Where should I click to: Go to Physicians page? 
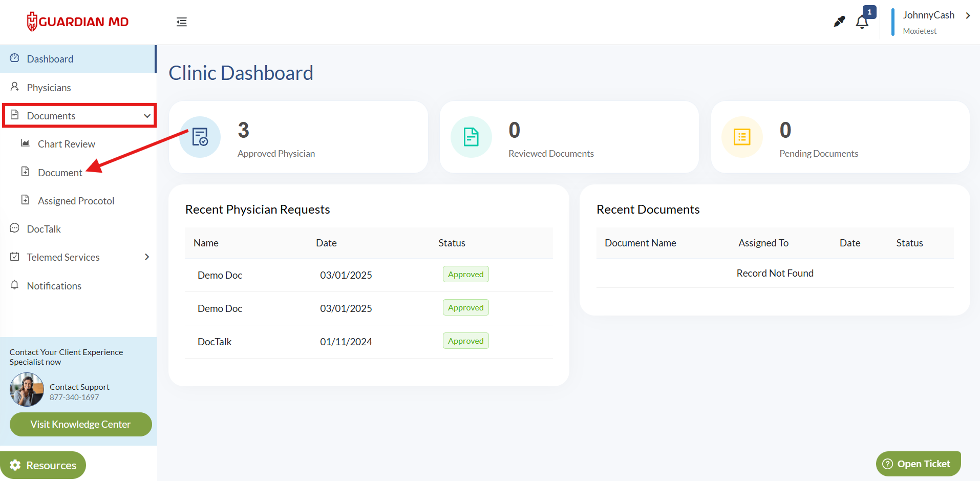pos(78,88)
